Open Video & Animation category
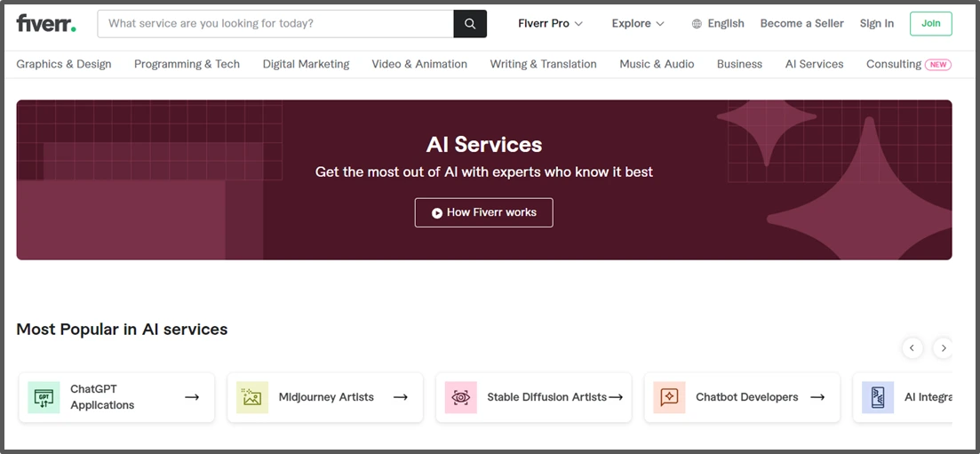This screenshot has width=980, height=454. [419, 64]
